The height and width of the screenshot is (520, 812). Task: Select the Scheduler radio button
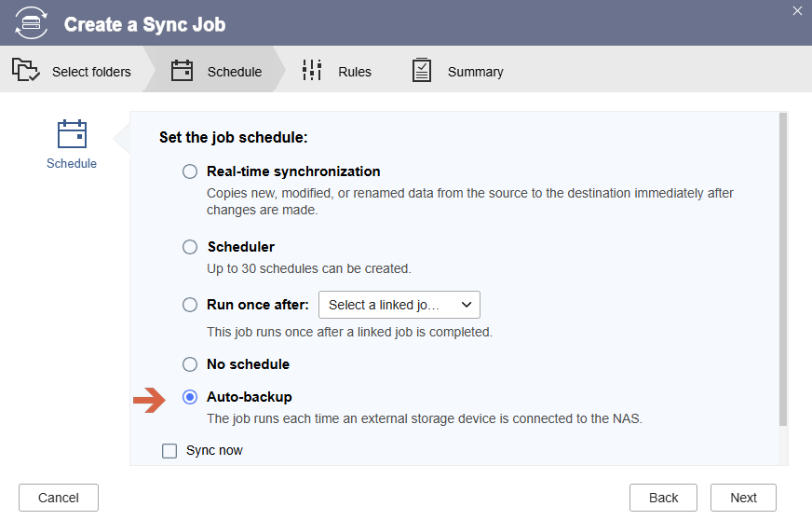[x=190, y=247]
